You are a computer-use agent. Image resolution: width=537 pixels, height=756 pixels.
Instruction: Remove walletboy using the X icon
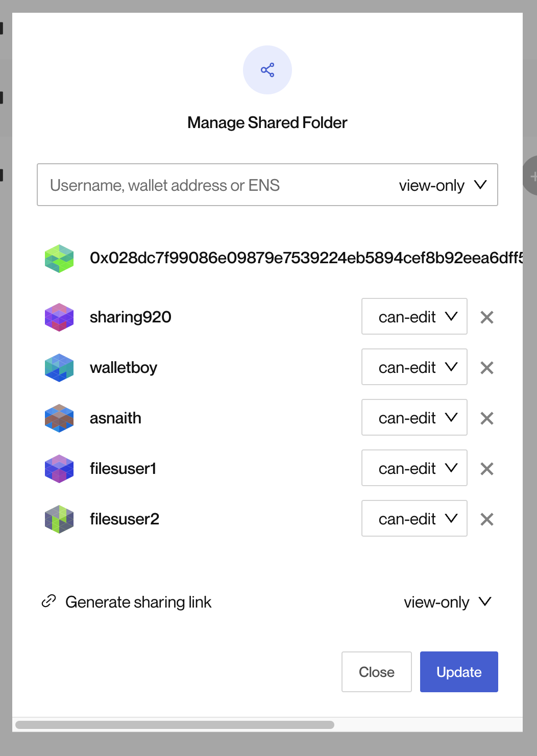pos(486,367)
